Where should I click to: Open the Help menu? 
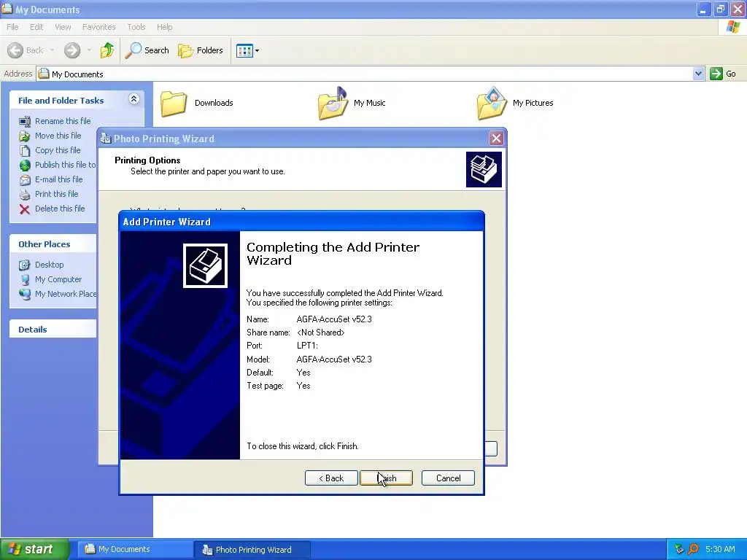(164, 27)
